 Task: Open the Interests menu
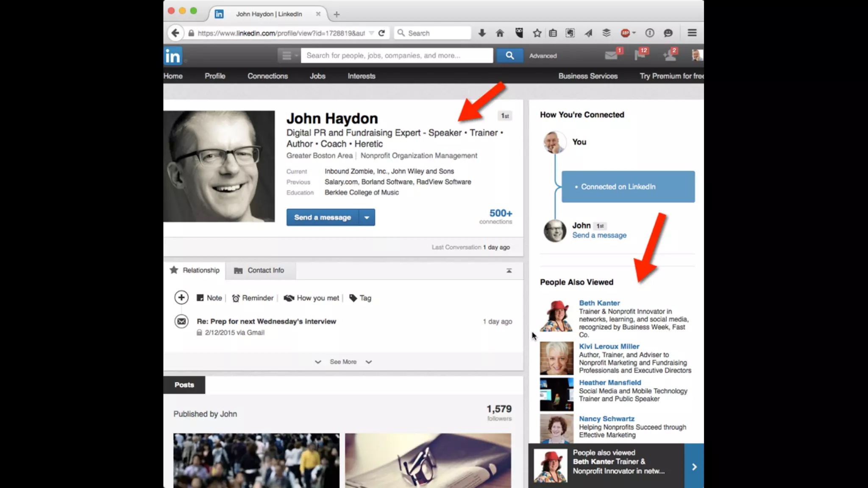click(x=362, y=76)
